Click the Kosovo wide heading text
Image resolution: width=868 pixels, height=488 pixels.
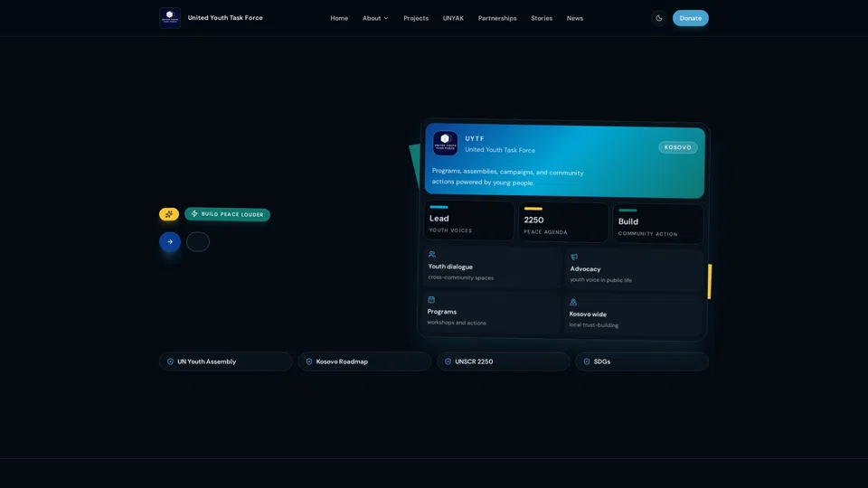588,314
